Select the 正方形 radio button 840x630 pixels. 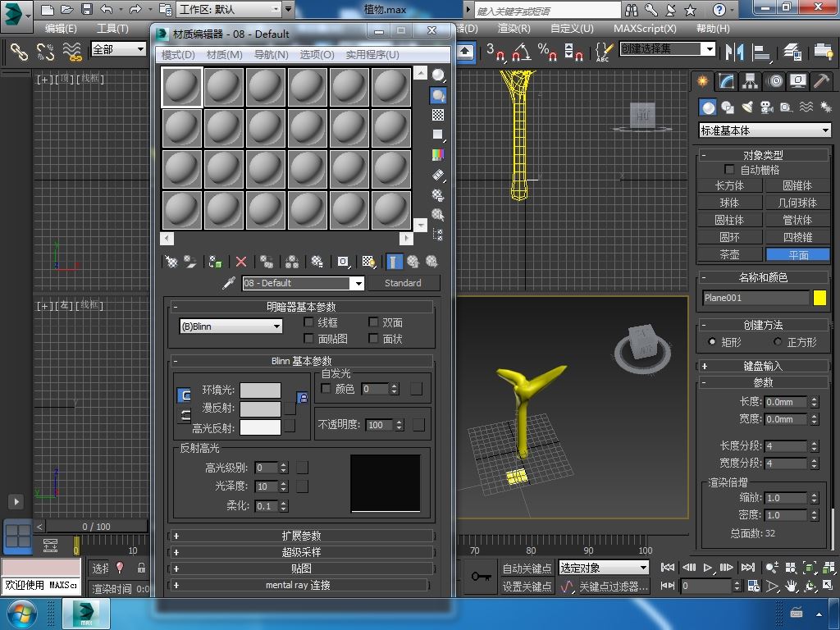(778, 341)
